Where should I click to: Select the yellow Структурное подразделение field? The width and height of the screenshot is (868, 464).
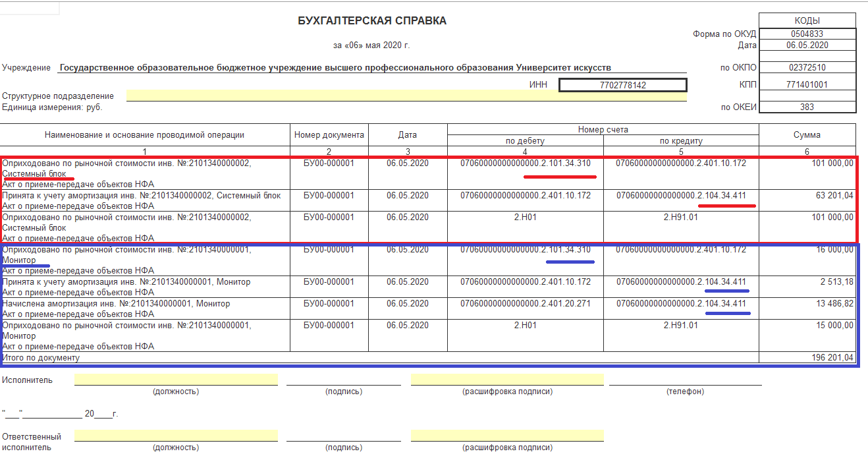[406, 96]
